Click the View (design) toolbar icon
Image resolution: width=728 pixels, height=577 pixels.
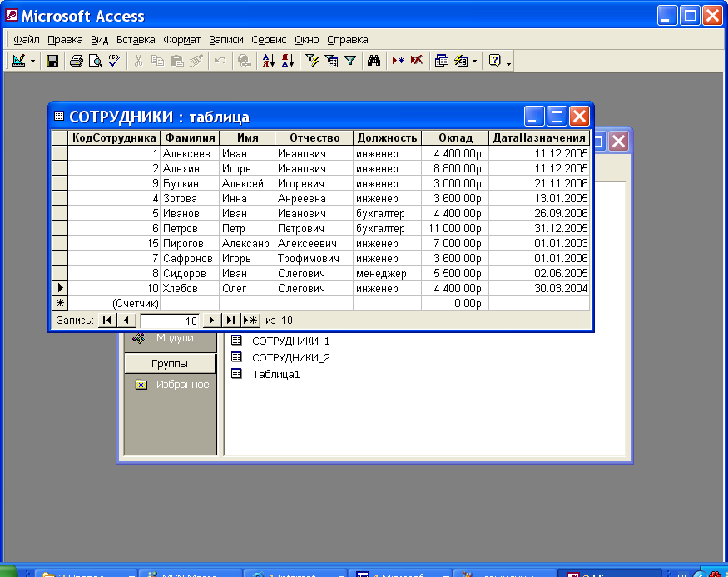18,61
